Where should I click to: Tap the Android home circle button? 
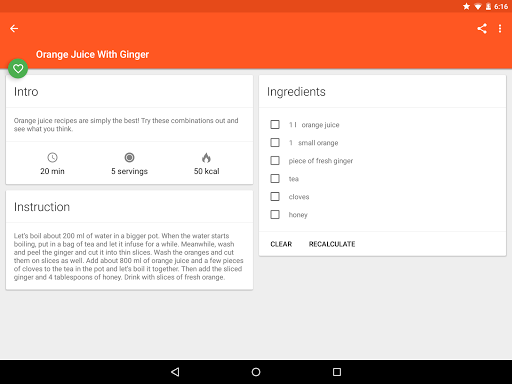pyautogui.click(x=256, y=372)
